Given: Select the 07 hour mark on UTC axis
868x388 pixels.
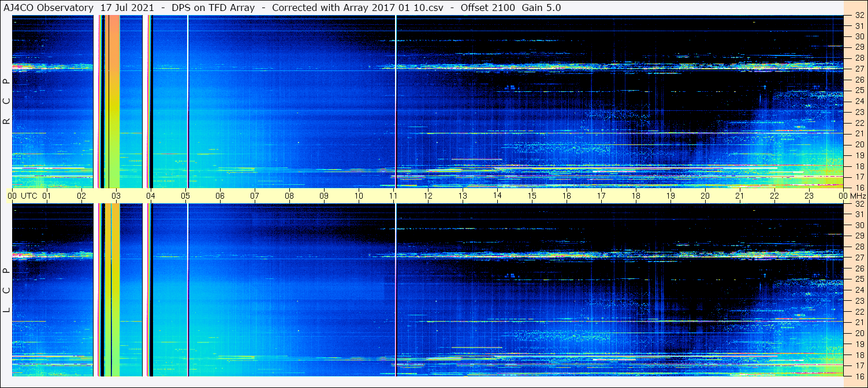Looking at the screenshot, I should [x=255, y=196].
